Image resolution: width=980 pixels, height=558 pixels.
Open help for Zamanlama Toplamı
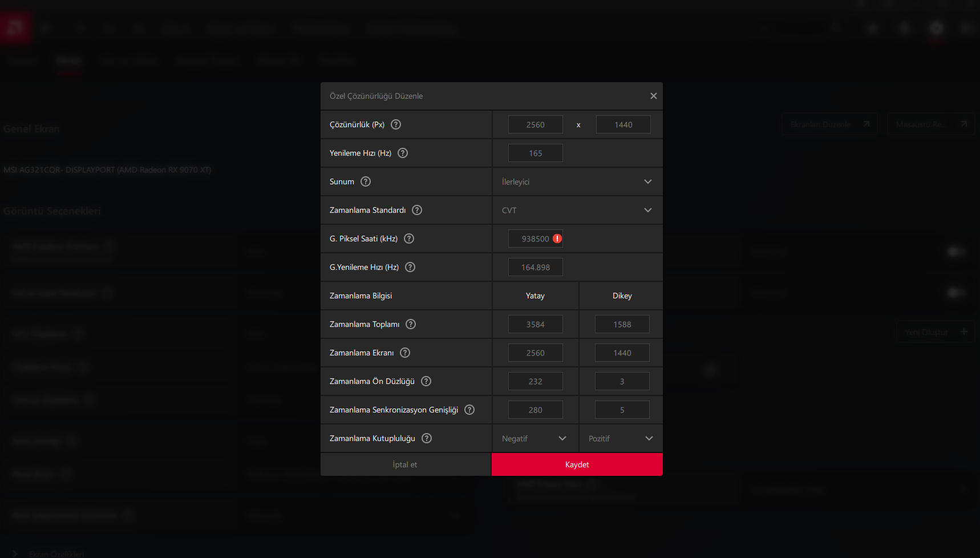pos(411,324)
